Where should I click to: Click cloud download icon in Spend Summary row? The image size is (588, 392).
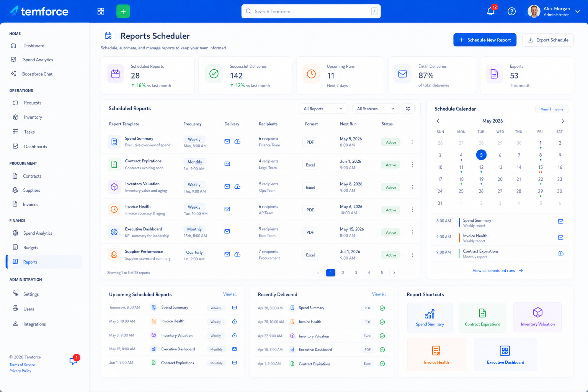(237, 141)
